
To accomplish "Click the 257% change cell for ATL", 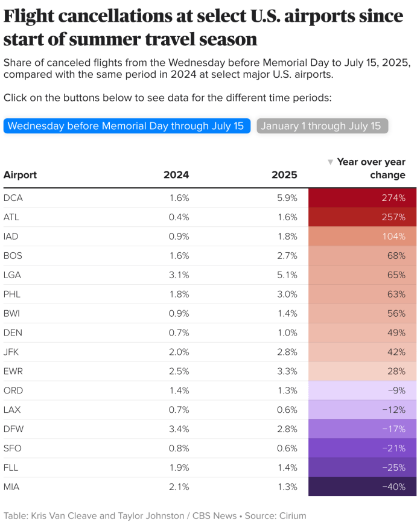I will pos(362,217).
